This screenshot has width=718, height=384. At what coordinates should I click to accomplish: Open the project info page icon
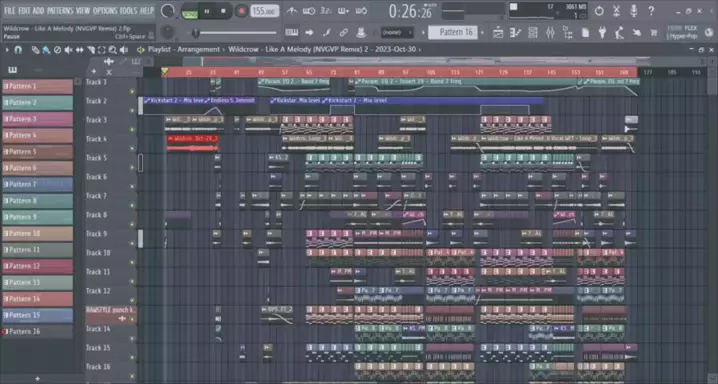pyautogui.click(x=585, y=32)
